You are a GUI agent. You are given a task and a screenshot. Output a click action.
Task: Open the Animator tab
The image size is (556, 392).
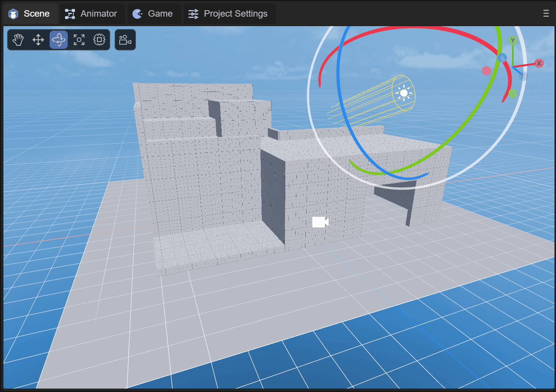(91, 14)
